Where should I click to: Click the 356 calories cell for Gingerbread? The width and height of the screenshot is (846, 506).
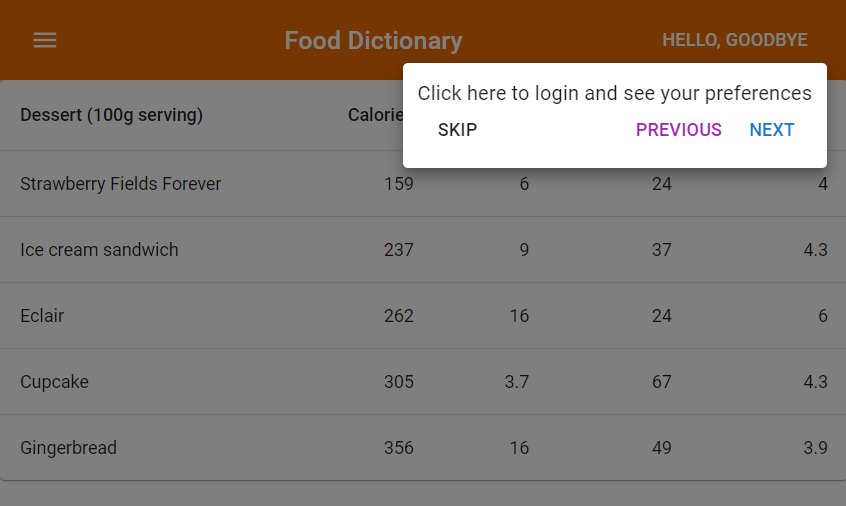point(398,448)
